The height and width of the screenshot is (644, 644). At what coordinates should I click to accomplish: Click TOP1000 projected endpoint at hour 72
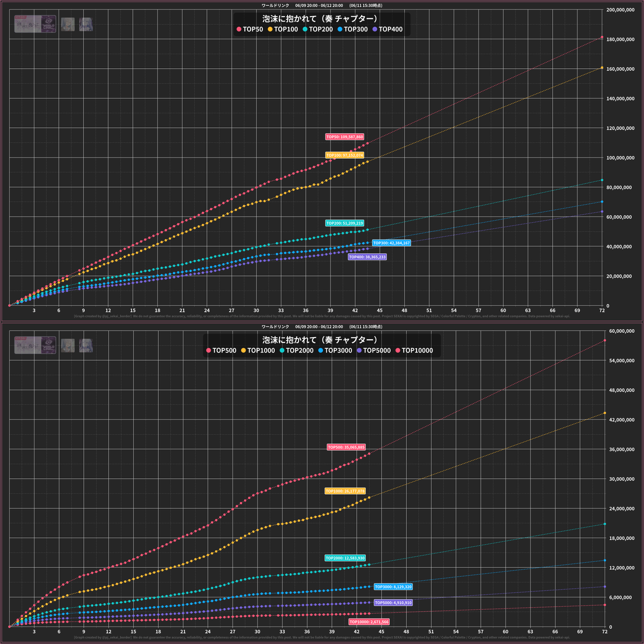(x=605, y=413)
